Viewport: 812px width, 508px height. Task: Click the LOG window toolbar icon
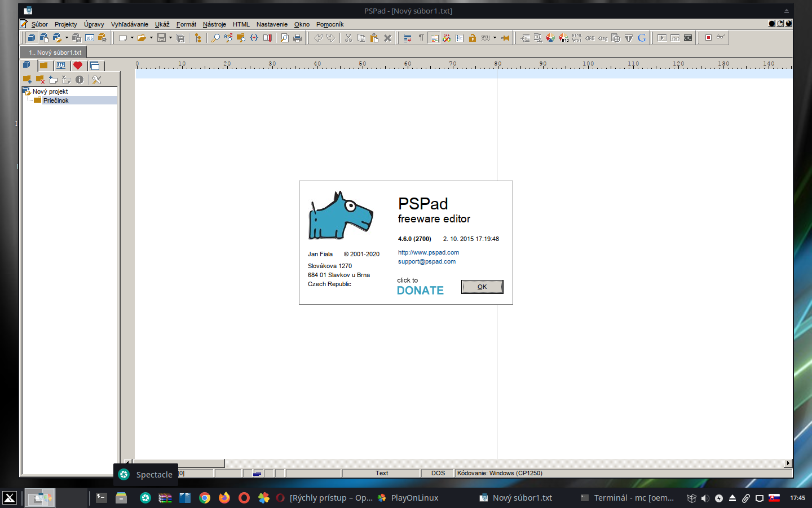pos(90,38)
